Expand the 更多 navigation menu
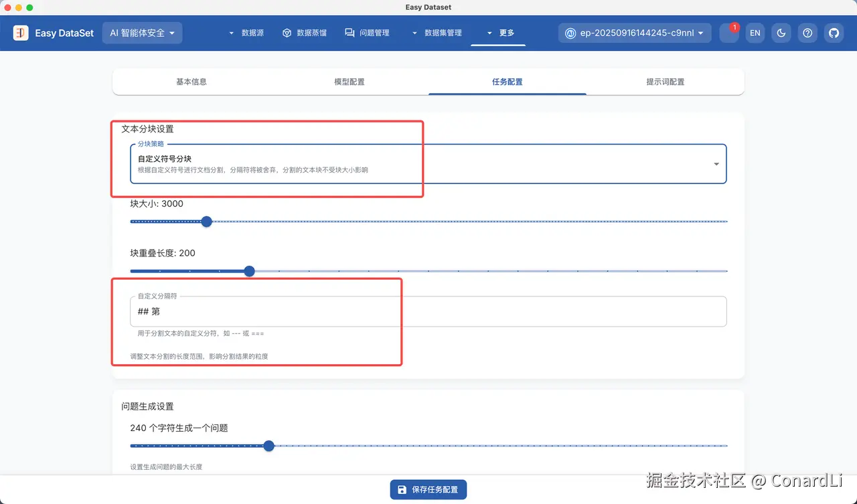 point(500,33)
